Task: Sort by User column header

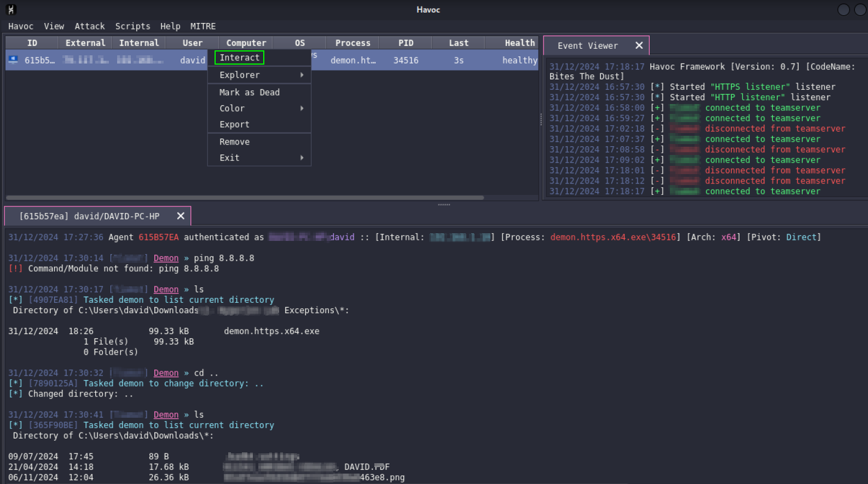Action: [193, 43]
